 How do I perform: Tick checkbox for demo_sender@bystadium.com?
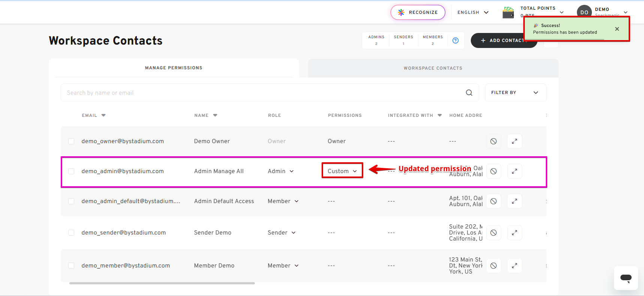[x=71, y=233]
